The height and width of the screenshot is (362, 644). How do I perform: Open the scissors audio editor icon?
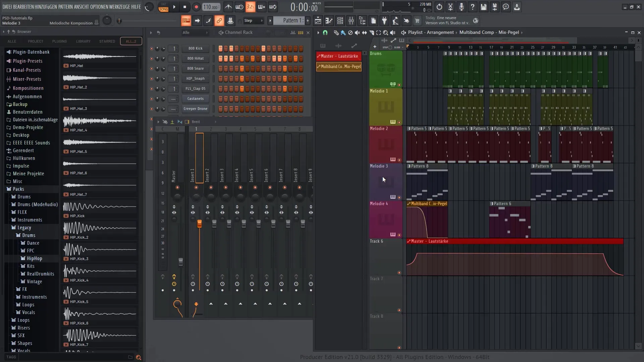450,7
